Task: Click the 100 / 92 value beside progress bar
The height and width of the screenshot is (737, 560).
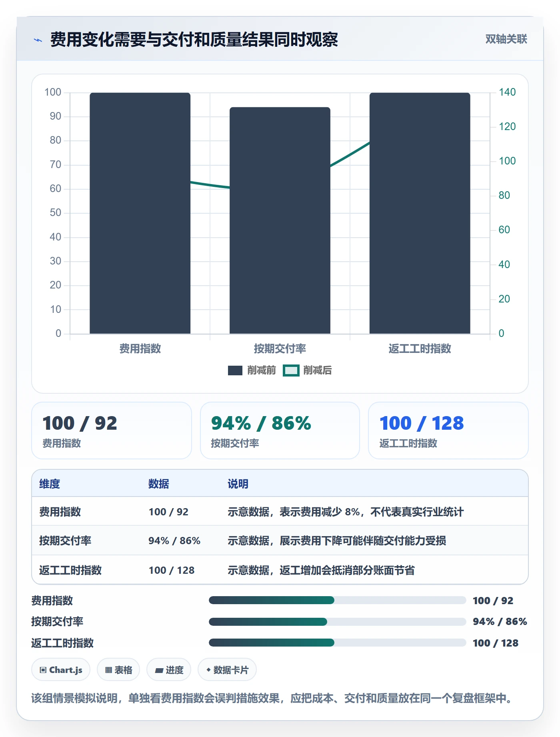Action: point(493,601)
